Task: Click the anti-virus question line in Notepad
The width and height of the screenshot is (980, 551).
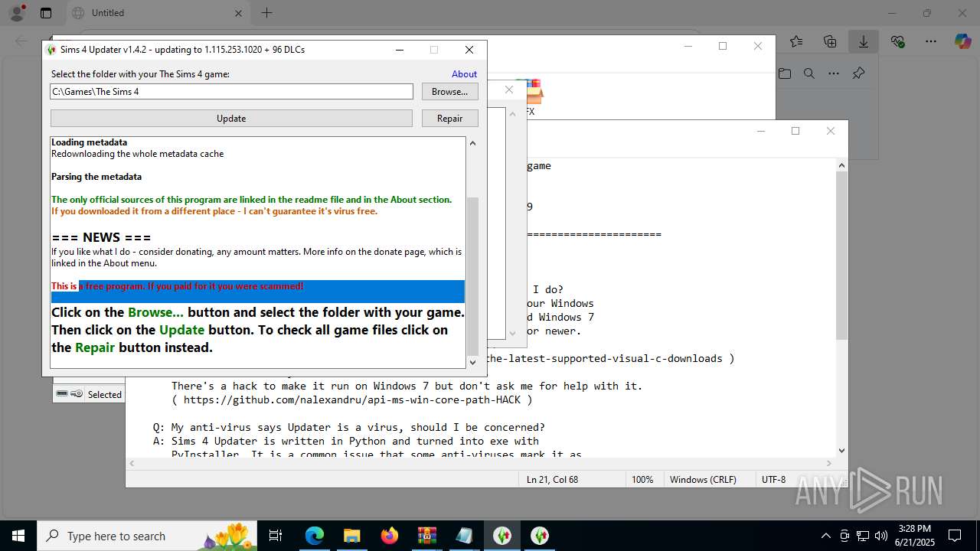Action: pyautogui.click(x=348, y=427)
